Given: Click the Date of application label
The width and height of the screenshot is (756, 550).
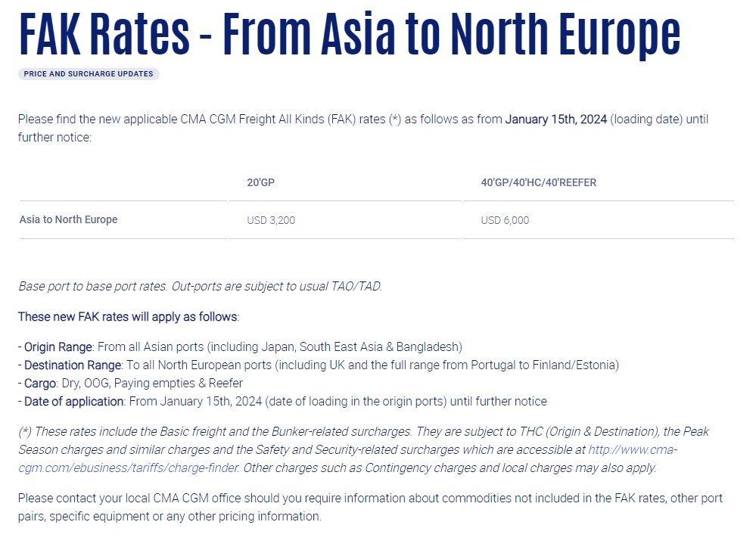Looking at the screenshot, I should (x=73, y=402).
